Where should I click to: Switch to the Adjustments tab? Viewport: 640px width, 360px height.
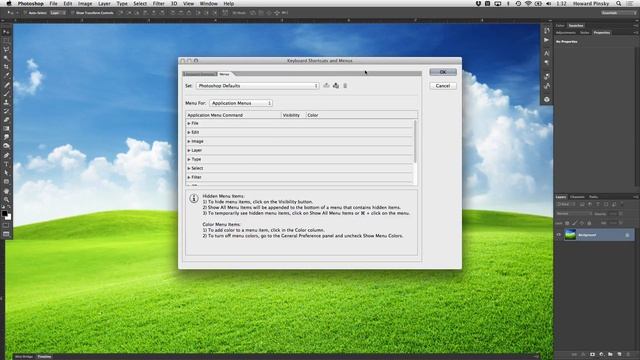click(566, 33)
